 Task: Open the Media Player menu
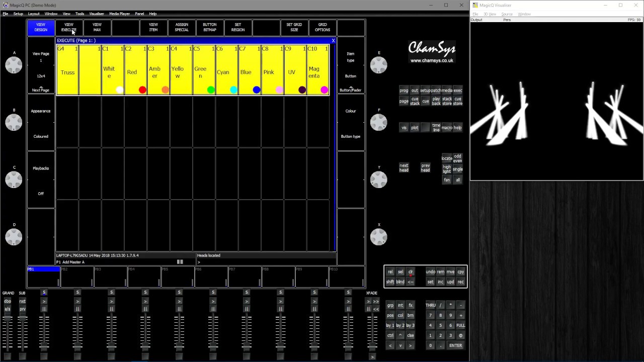pos(119,14)
